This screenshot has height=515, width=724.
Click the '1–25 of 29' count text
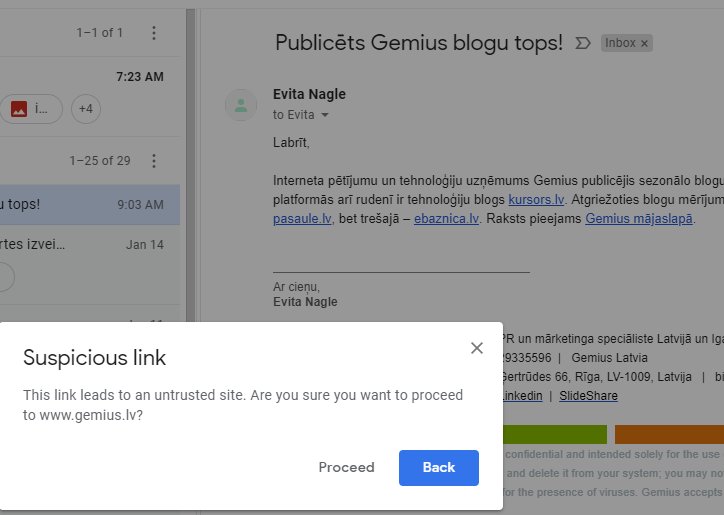[100, 161]
